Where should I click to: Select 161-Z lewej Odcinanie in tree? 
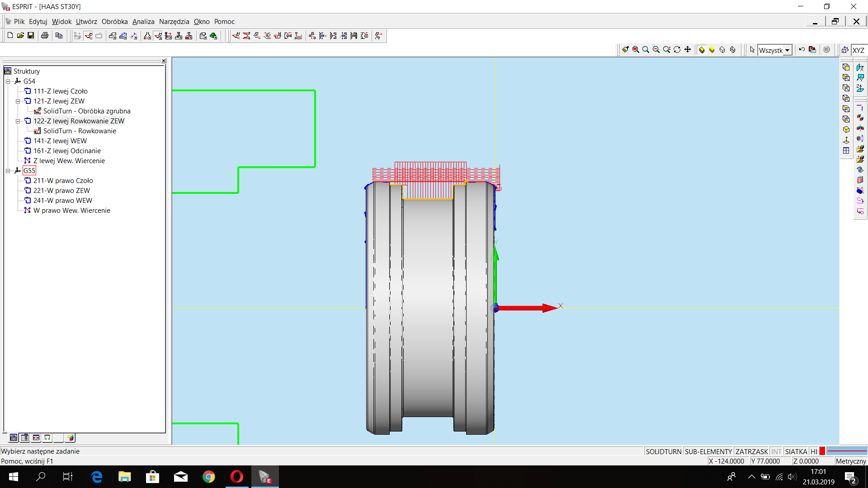(x=67, y=151)
